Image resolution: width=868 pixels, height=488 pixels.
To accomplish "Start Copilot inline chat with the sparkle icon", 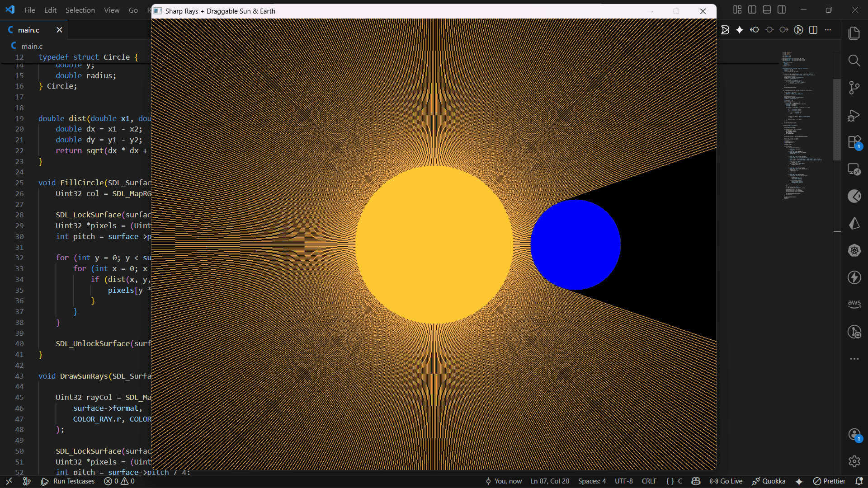I will (740, 30).
